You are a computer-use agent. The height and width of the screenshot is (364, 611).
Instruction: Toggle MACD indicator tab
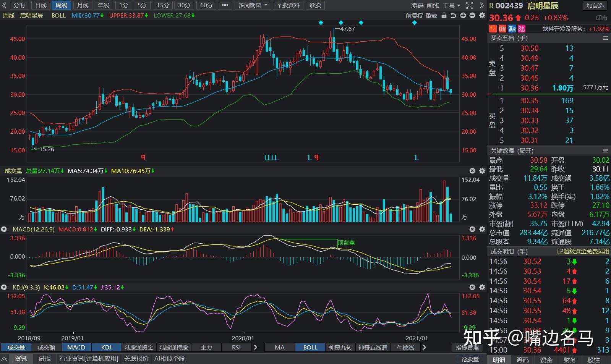point(76,347)
